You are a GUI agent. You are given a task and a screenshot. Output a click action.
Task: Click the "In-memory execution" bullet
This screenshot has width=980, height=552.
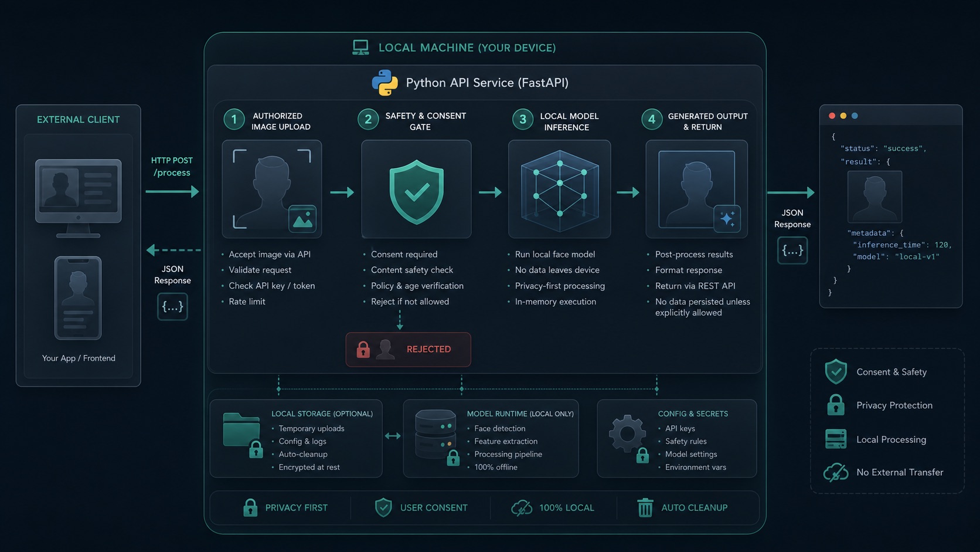tap(555, 302)
